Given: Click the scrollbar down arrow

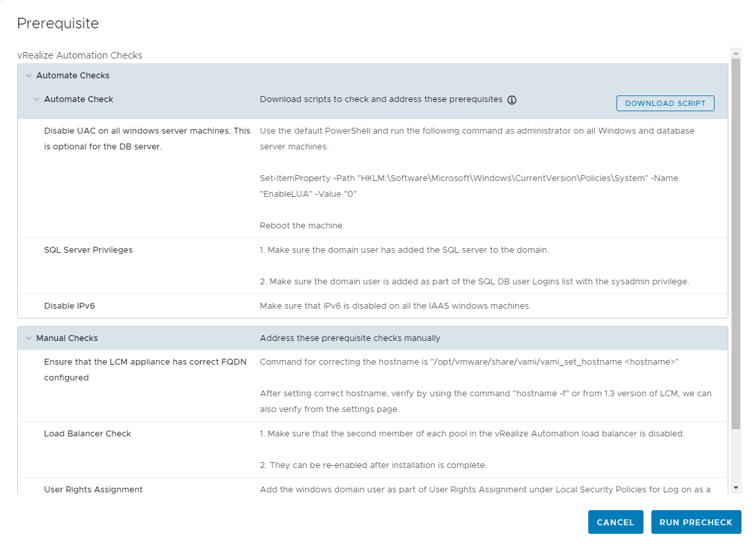Looking at the screenshot, I should click(736, 488).
